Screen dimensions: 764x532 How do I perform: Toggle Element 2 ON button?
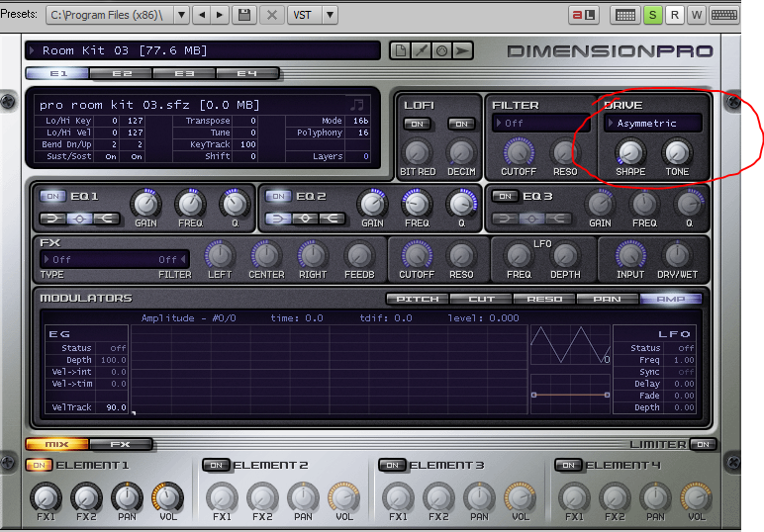coord(216,466)
